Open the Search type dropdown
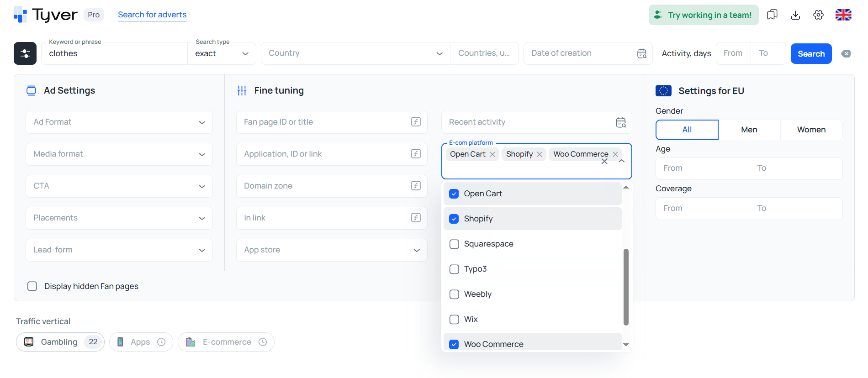 pyautogui.click(x=222, y=53)
